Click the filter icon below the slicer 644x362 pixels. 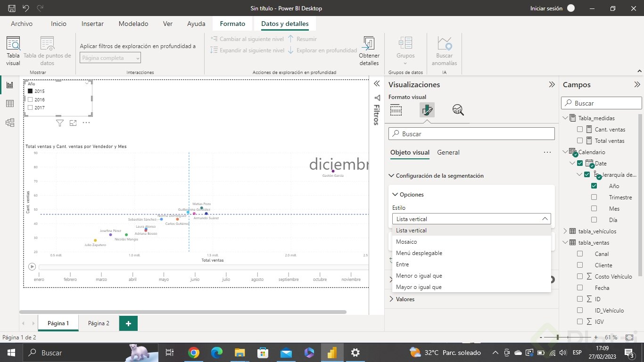click(x=60, y=123)
